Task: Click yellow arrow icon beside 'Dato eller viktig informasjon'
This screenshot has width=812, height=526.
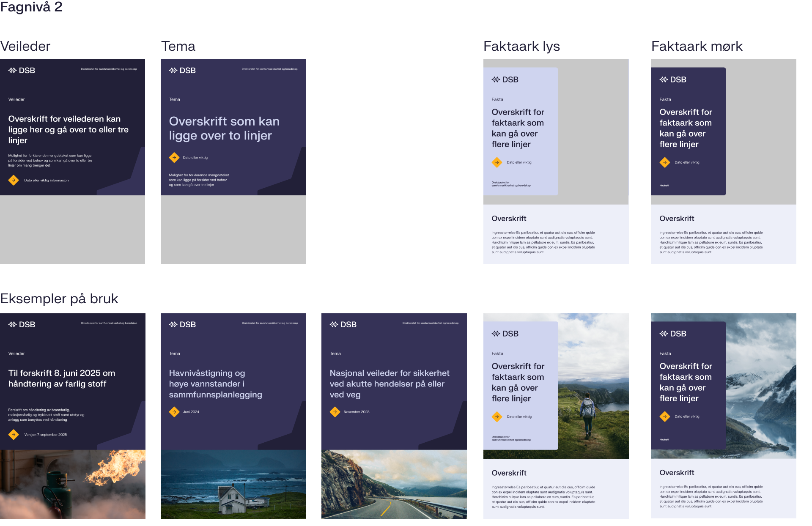Action: coord(14,180)
